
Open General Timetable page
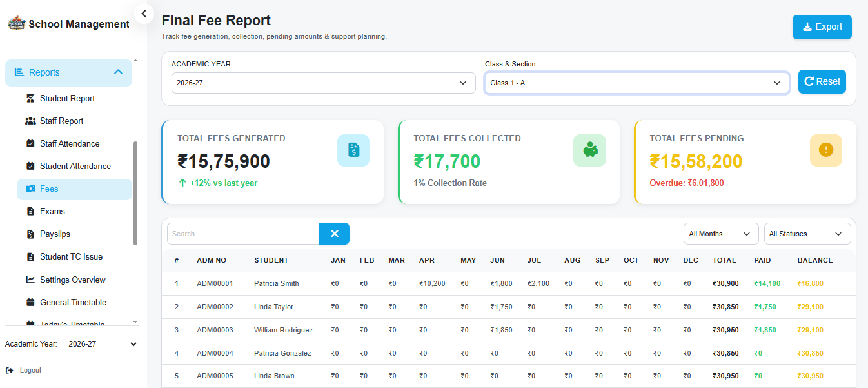pos(74,302)
